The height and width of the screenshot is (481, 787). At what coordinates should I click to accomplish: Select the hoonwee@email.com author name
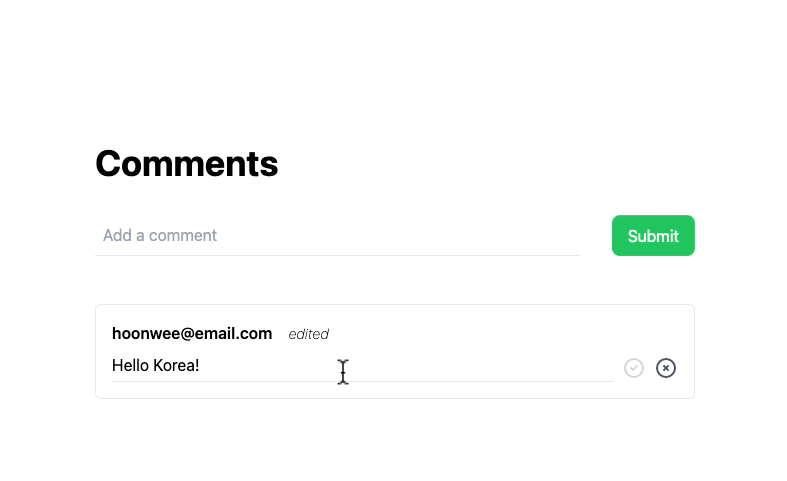coord(192,334)
